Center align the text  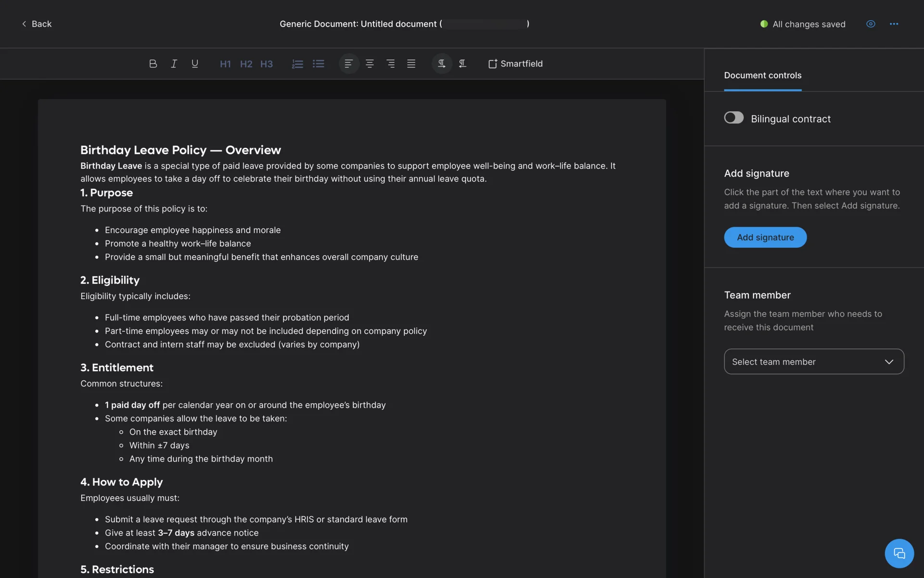coord(370,64)
